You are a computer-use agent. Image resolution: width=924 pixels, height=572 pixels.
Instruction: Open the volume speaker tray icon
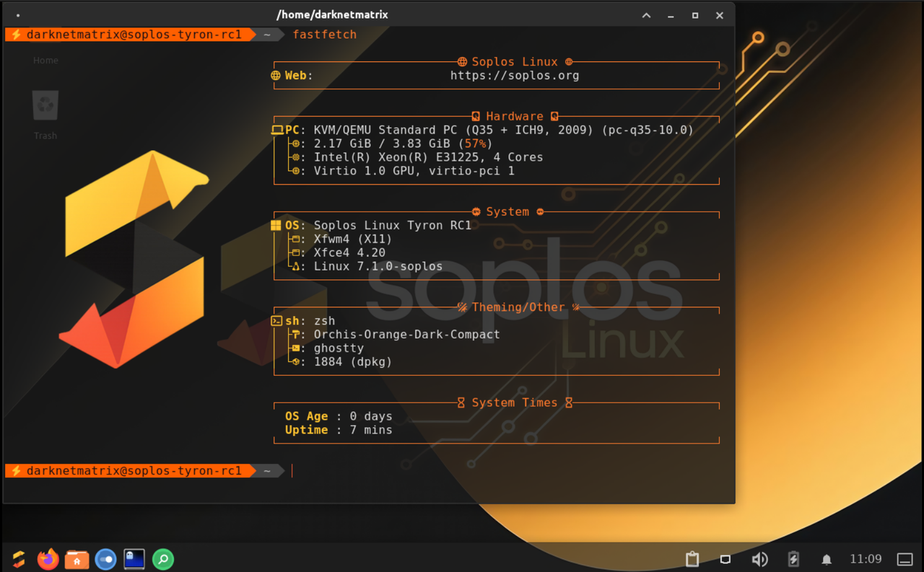pos(759,559)
